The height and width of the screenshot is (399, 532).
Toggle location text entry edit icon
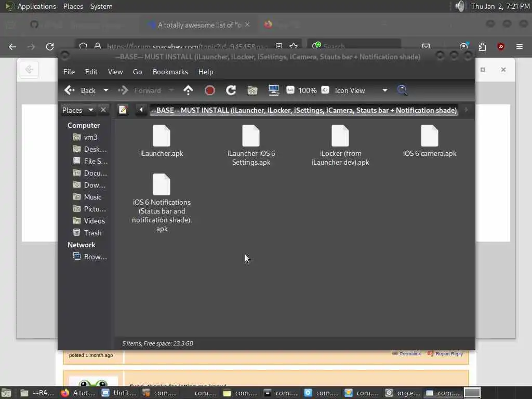pos(123,110)
